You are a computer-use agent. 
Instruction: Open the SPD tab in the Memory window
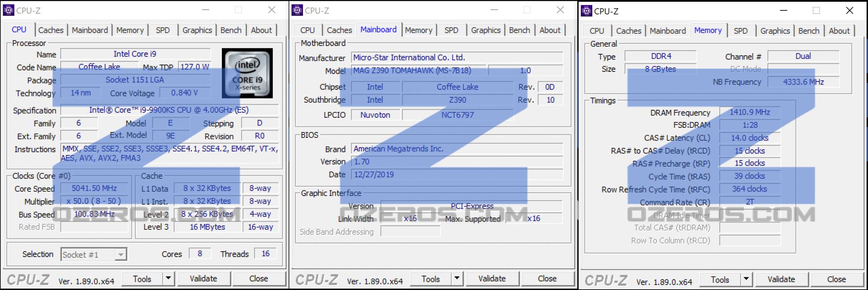[741, 31]
